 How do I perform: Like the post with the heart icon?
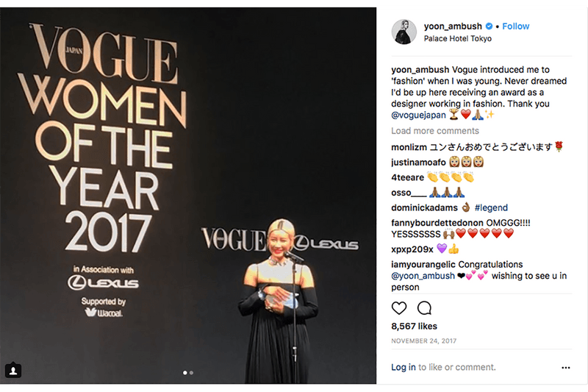click(398, 308)
